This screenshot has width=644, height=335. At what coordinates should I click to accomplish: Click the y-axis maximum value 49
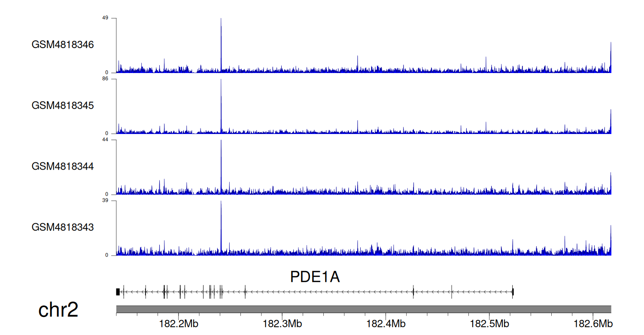[105, 18]
